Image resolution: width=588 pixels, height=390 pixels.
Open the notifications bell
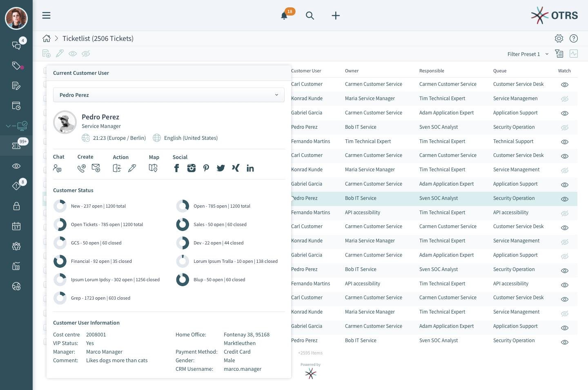(x=284, y=16)
